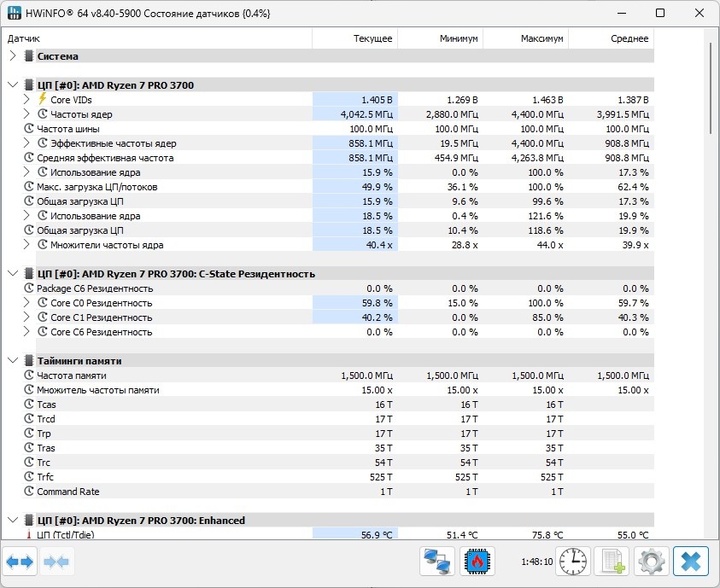Click the clock icon beside Trfc
Image resolution: width=720 pixels, height=588 pixels.
tap(29, 476)
